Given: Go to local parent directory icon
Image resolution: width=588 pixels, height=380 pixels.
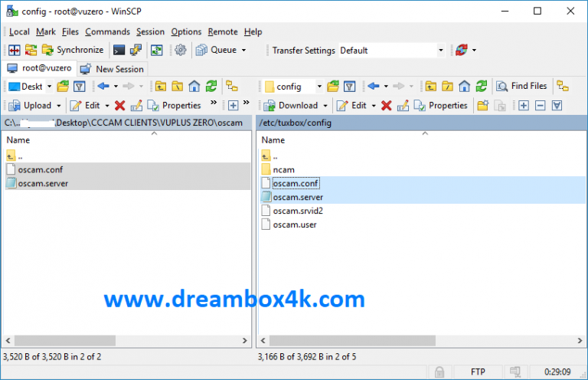Looking at the screenshot, I should (x=161, y=87).
